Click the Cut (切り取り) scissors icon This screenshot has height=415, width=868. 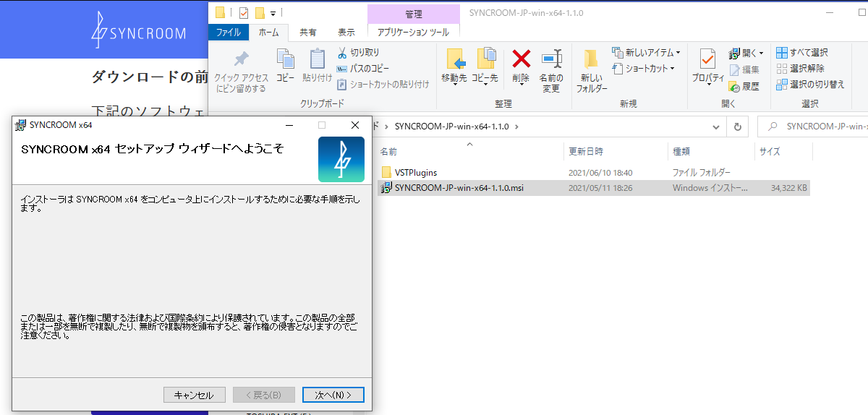343,53
